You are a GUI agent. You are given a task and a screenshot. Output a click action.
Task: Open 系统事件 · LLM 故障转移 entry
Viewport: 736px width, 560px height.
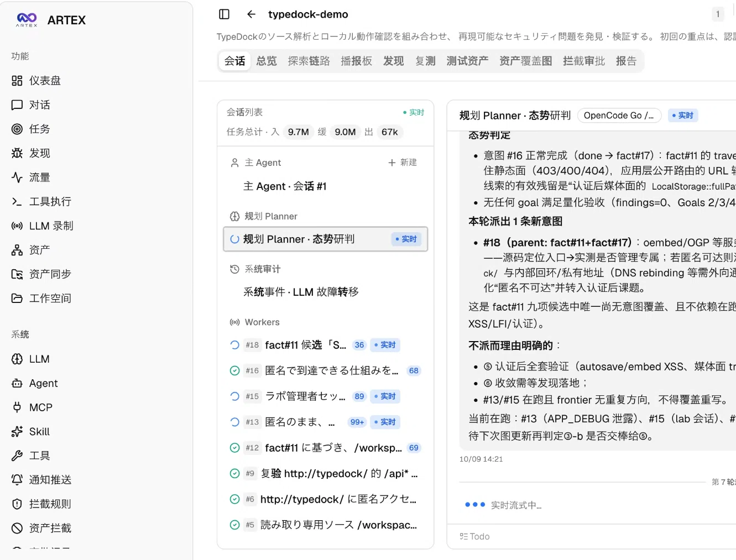[325, 292]
